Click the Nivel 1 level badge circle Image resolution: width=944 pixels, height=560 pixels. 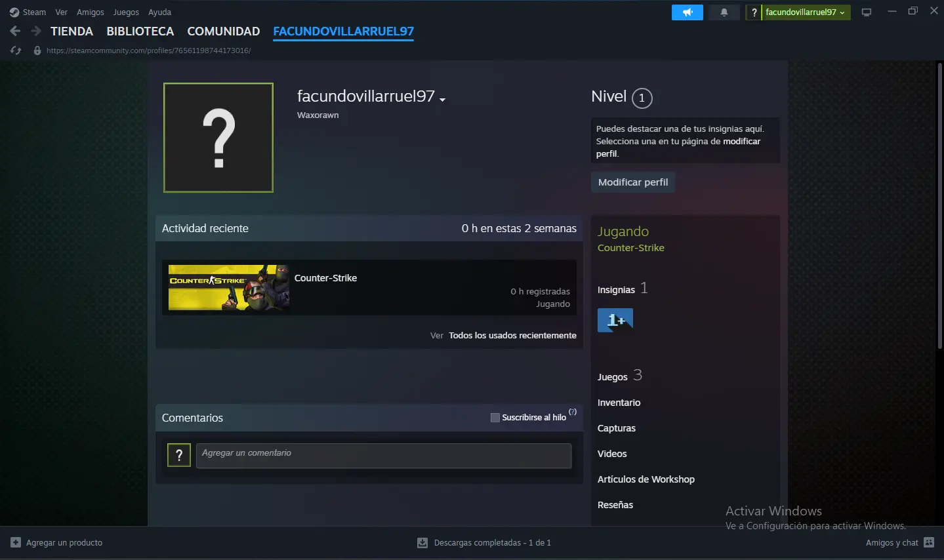(642, 98)
